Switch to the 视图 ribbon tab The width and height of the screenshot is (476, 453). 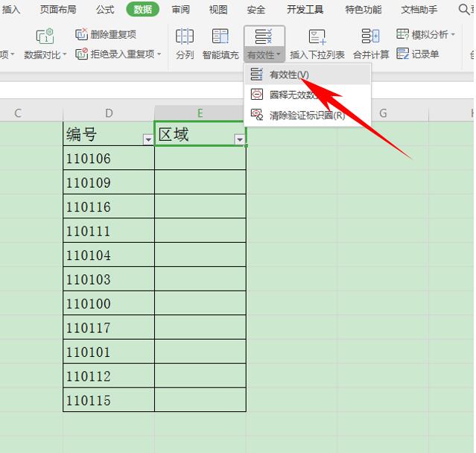pos(218,10)
